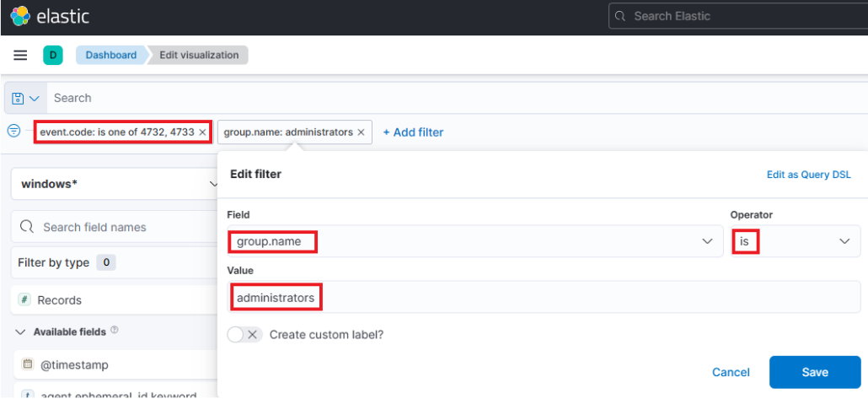Click the filter options icon left of filters
Screen dimensions: 868x399
14,132
